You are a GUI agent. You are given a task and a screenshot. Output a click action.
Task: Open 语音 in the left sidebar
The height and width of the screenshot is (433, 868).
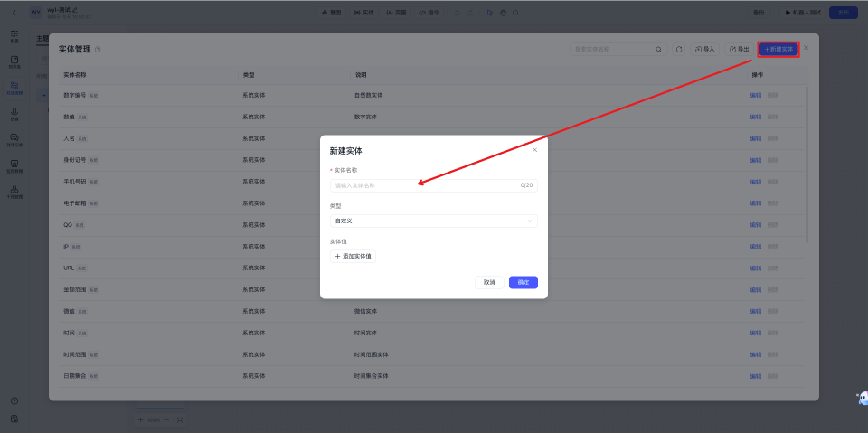click(x=14, y=113)
